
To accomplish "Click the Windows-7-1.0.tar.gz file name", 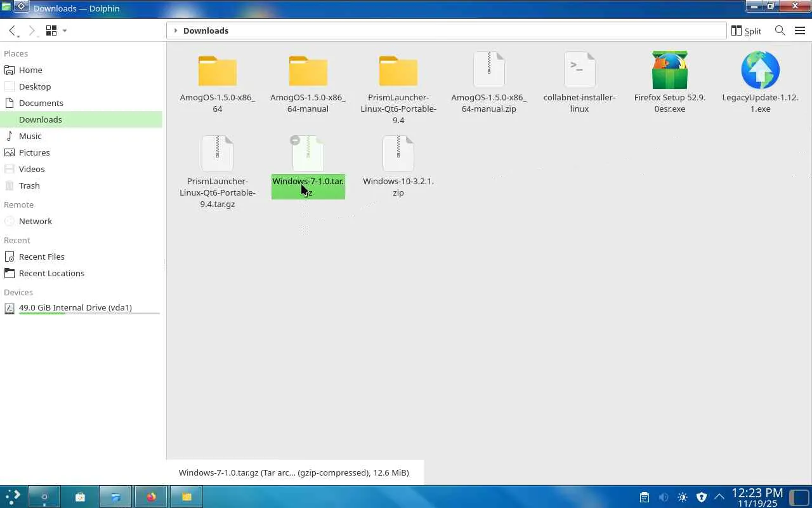I will click(x=308, y=187).
